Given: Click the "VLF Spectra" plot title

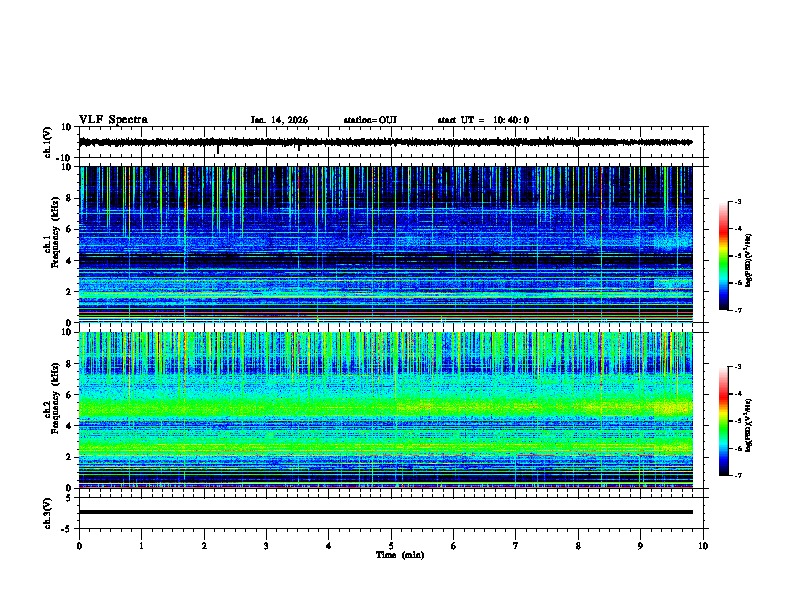Looking at the screenshot, I should (x=113, y=120).
